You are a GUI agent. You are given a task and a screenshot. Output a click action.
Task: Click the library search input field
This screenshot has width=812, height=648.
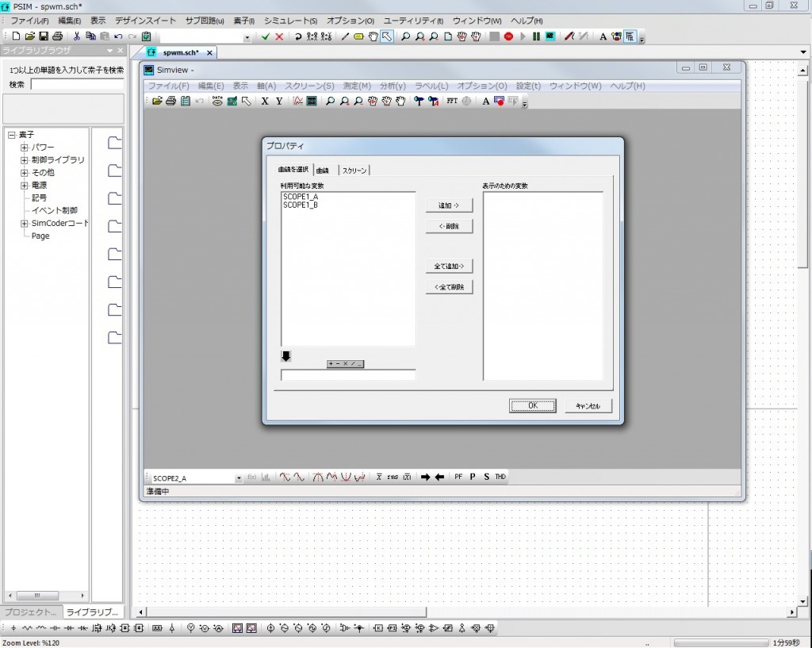77,84
